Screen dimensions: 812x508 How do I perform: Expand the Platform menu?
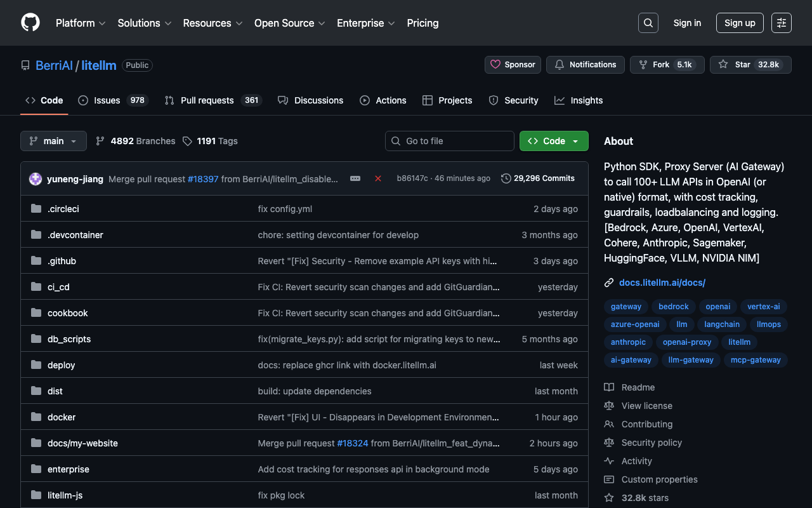pyautogui.click(x=80, y=23)
